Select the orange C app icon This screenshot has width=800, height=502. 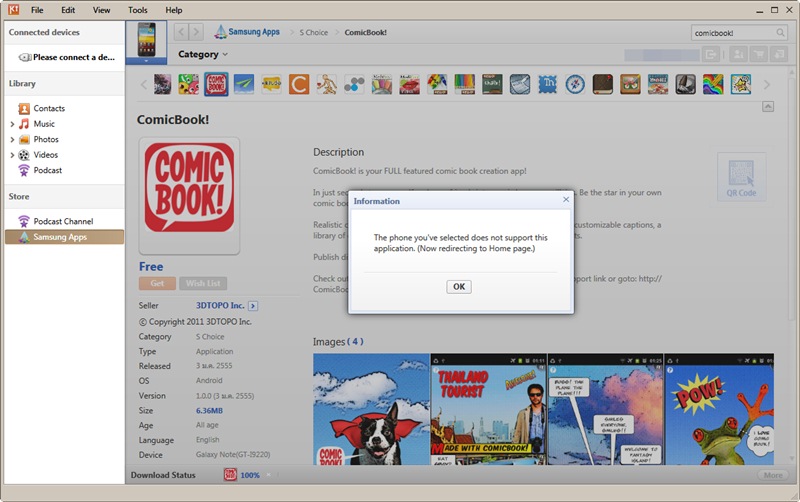(x=299, y=84)
